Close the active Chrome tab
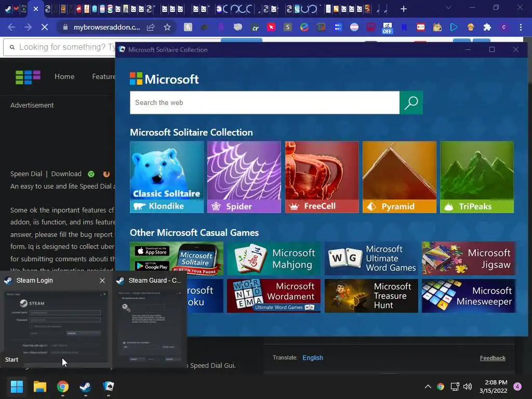Viewport: 532px width, 399px height. pos(36,9)
